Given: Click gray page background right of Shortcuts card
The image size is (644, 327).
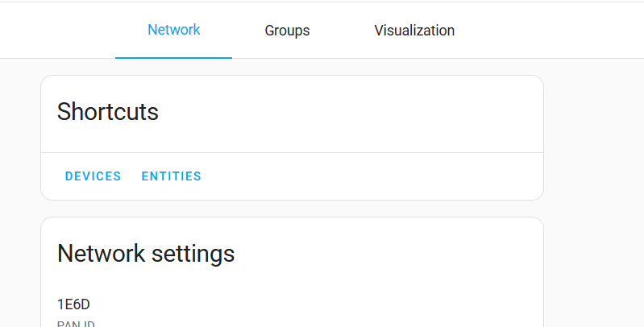Looking at the screenshot, I should click(592, 137).
